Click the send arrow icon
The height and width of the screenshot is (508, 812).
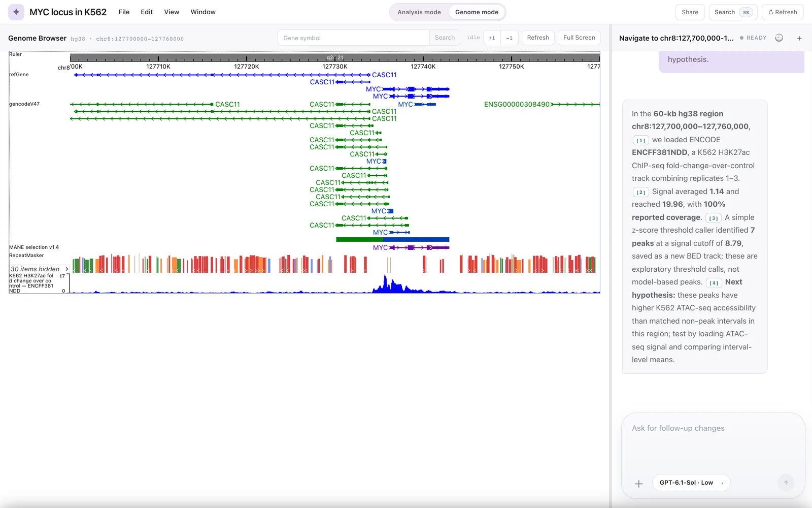pos(786,483)
